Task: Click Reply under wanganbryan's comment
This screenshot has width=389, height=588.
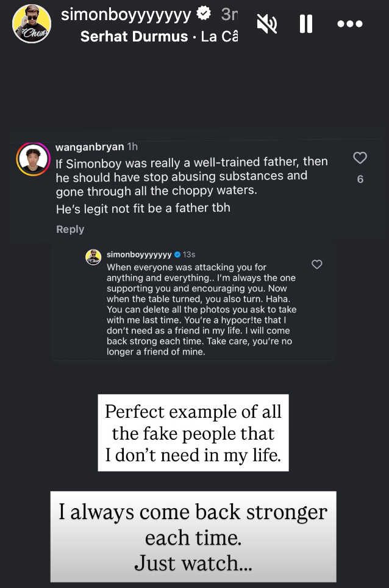Action: point(70,229)
